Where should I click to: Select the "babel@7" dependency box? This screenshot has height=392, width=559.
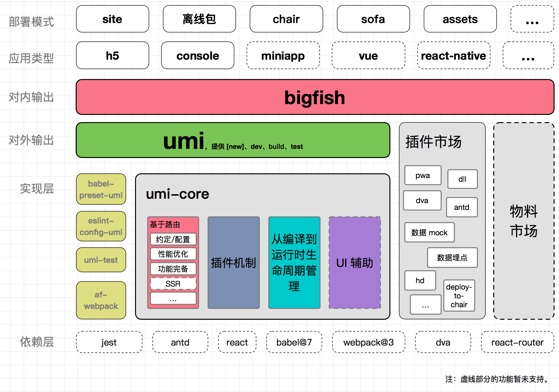(x=294, y=342)
